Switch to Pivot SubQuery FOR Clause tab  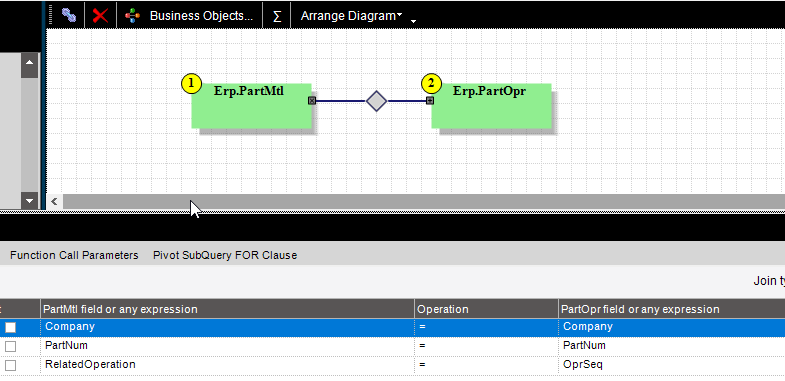point(225,255)
